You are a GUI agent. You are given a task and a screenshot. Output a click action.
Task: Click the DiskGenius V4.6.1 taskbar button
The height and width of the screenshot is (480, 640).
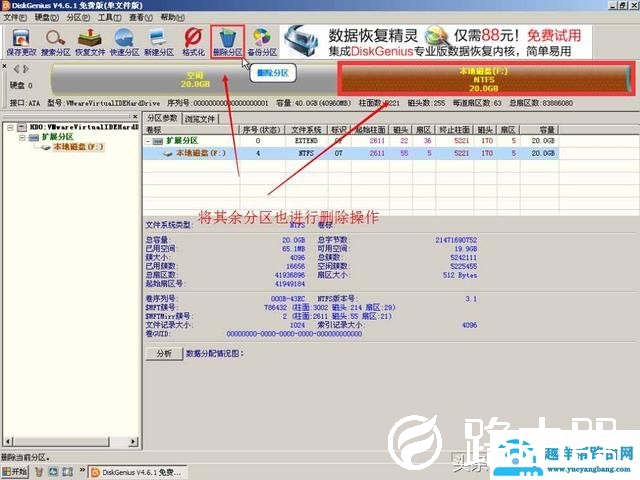[138, 472]
